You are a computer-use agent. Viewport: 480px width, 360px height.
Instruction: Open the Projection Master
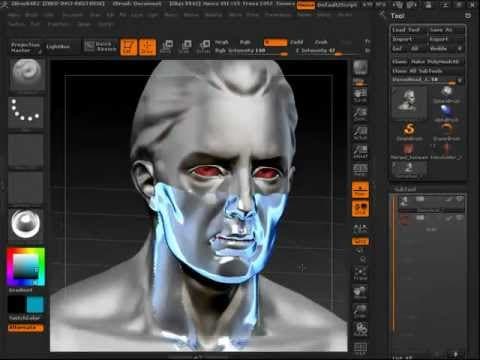click(x=25, y=47)
